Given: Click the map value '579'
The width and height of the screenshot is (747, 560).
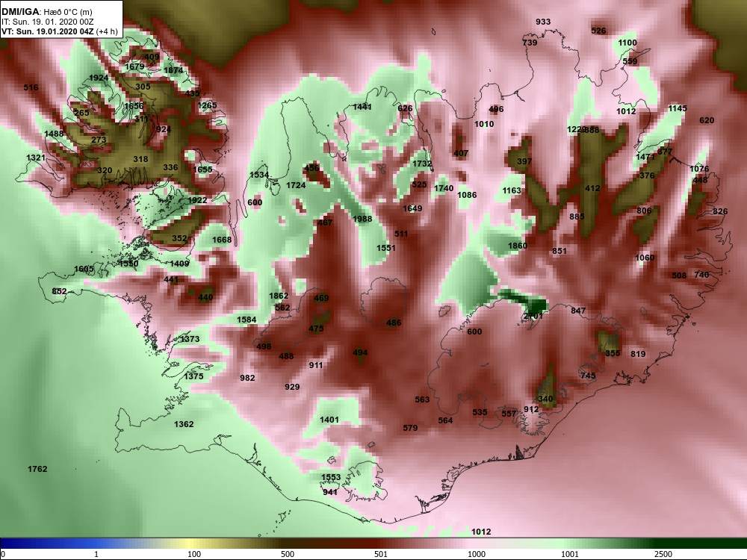Looking at the screenshot, I should (x=410, y=428).
